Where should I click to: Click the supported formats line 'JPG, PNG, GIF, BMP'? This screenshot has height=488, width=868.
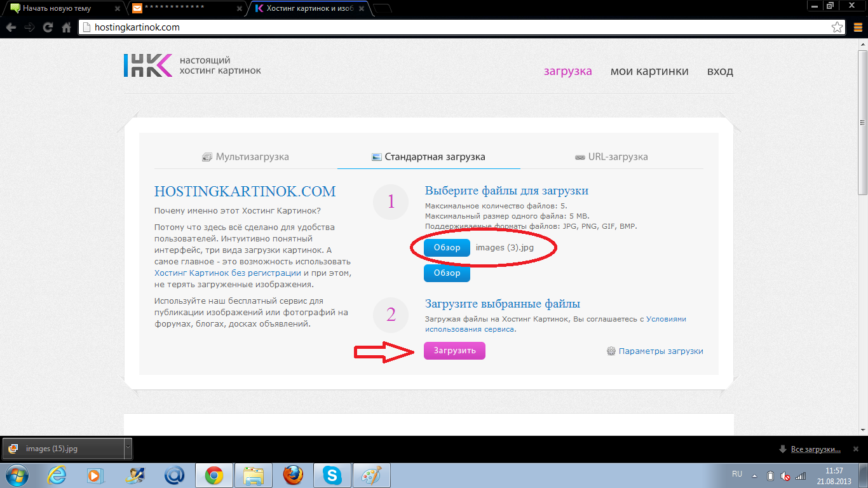click(531, 226)
